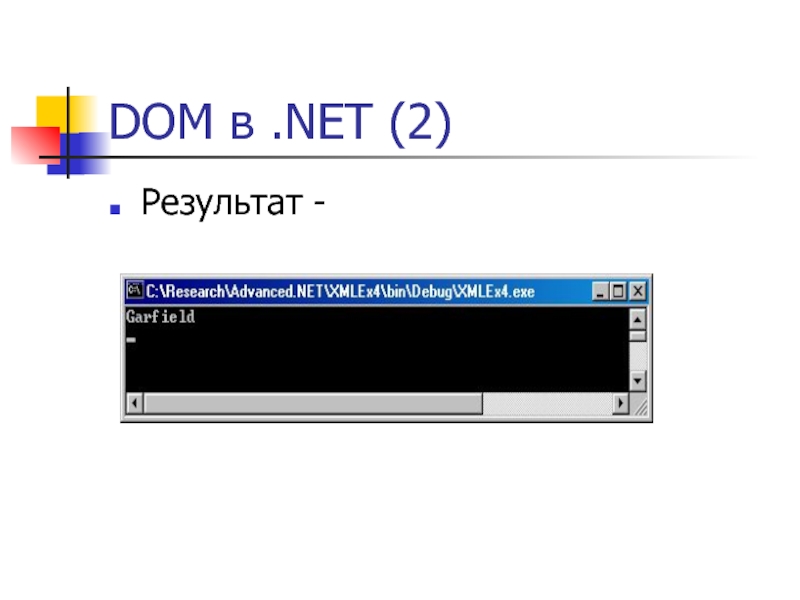
Task: Click the Garfield output text
Action: tap(160, 317)
